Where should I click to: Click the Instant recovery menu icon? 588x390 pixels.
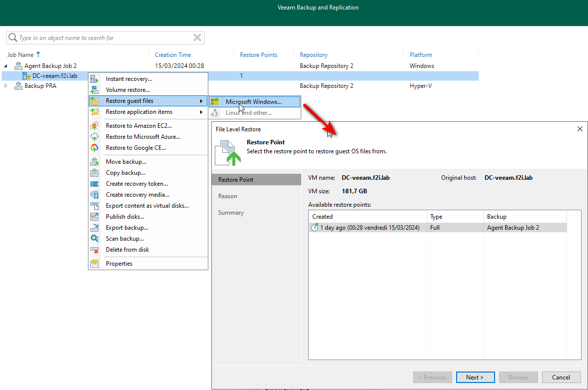click(x=94, y=79)
